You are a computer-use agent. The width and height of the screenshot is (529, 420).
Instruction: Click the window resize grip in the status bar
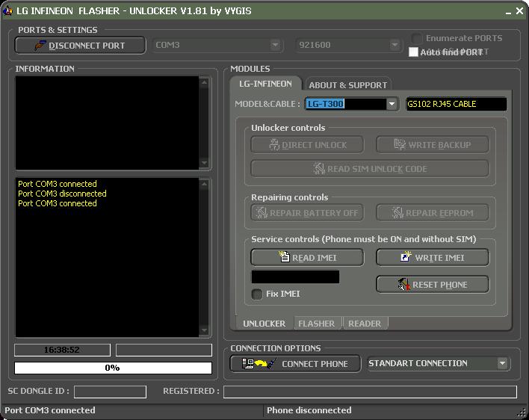(522, 413)
